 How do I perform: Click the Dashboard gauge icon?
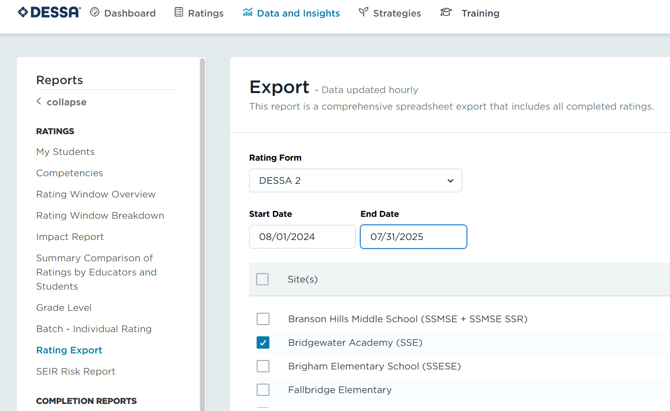(95, 13)
